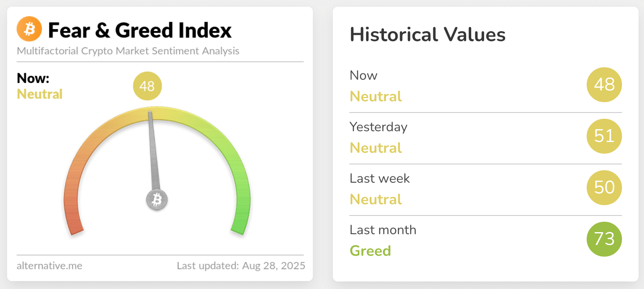Select the Last week row label
Image resolution: width=644 pixels, height=289 pixels.
(x=379, y=178)
